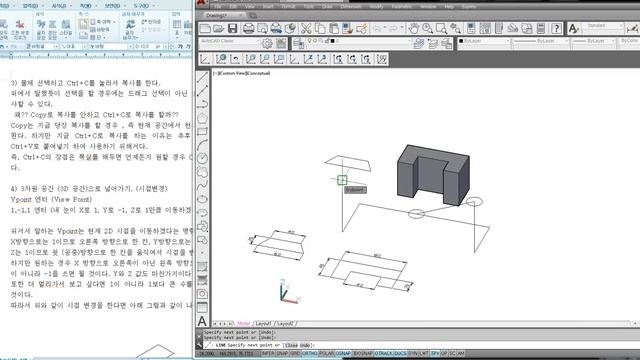The image size is (640, 360).
Task: Toggle OTRACK in status bar
Action: coord(384,353)
